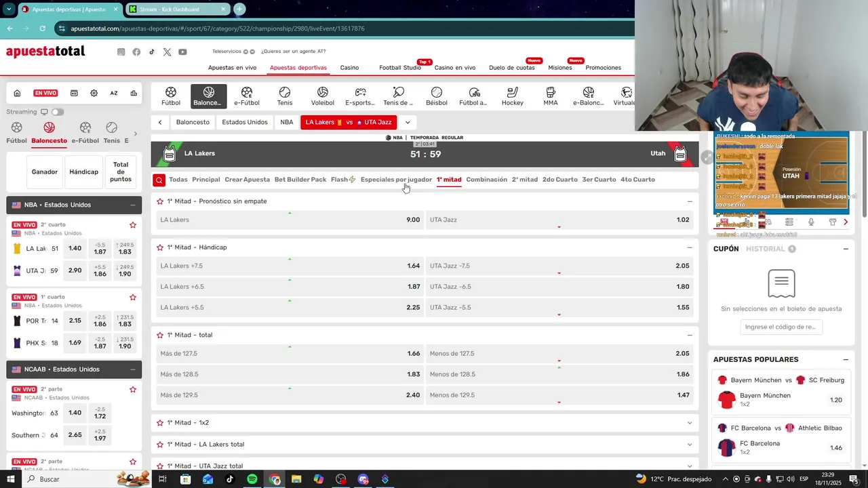Open the Facebook social icon
The height and width of the screenshot is (488, 868).
(x=136, y=52)
